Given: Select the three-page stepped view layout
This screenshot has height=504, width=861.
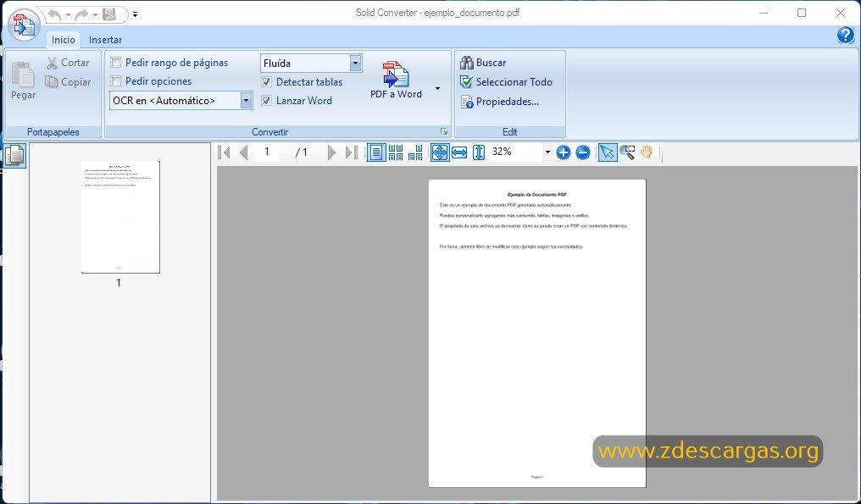Looking at the screenshot, I should click(416, 152).
